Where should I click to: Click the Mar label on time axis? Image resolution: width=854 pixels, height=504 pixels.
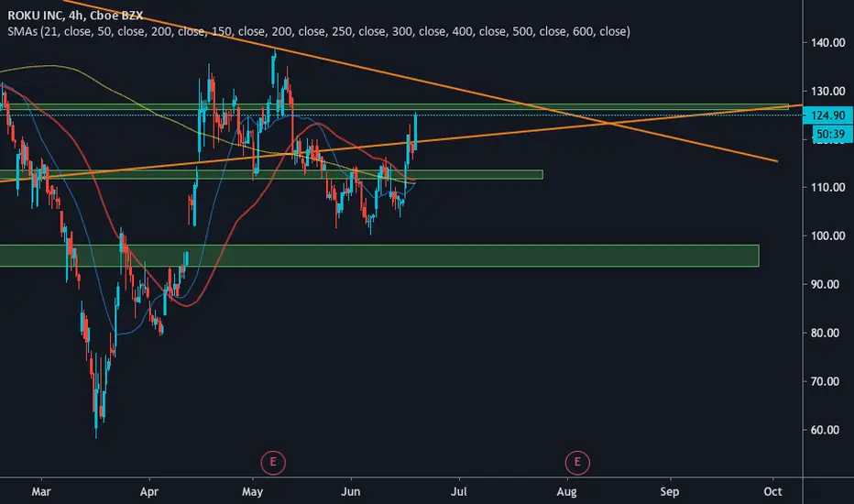pos(41,491)
